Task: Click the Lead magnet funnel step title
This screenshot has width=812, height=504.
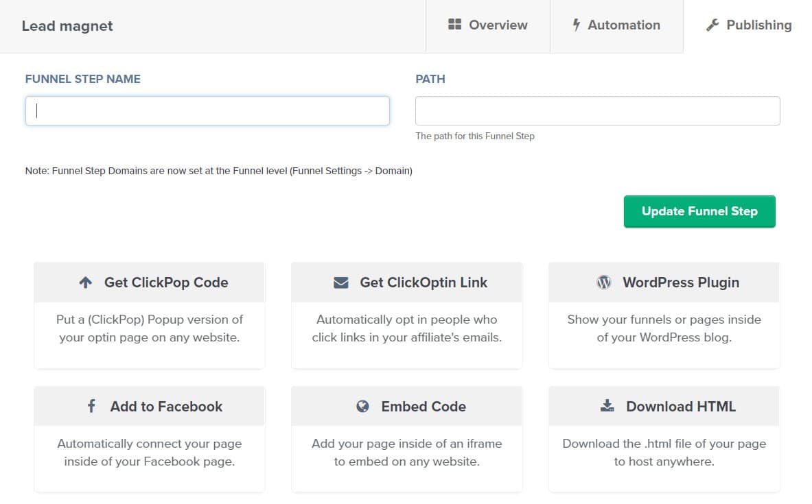Action: (x=67, y=26)
